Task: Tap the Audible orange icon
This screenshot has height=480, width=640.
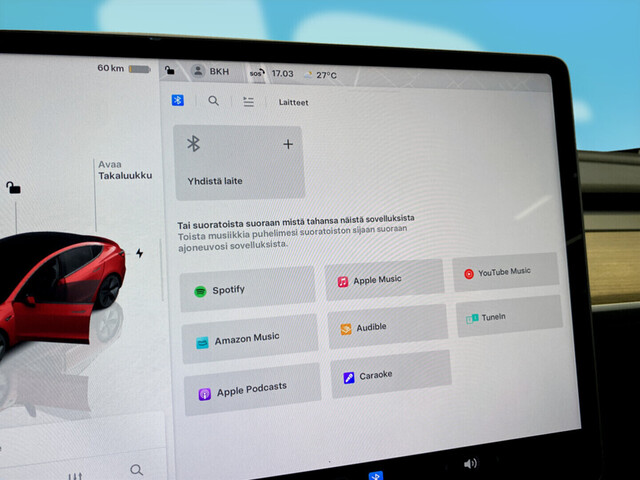Action: point(346,329)
